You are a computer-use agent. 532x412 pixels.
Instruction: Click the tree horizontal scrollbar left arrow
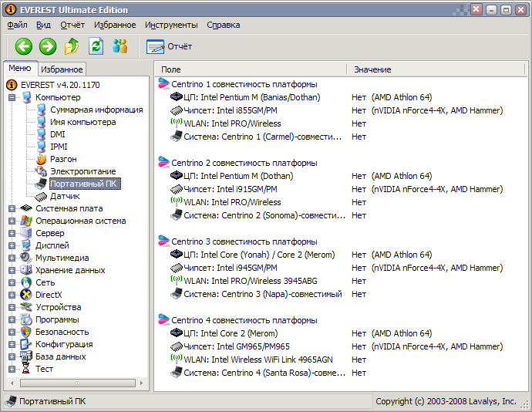[x=12, y=383]
